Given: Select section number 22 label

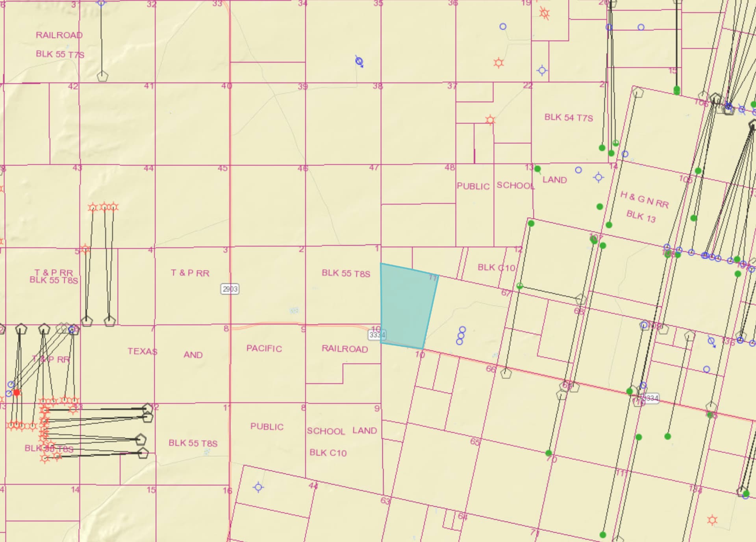Looking at the screenshot, I should pyautogui.click(x=528, y=85).
